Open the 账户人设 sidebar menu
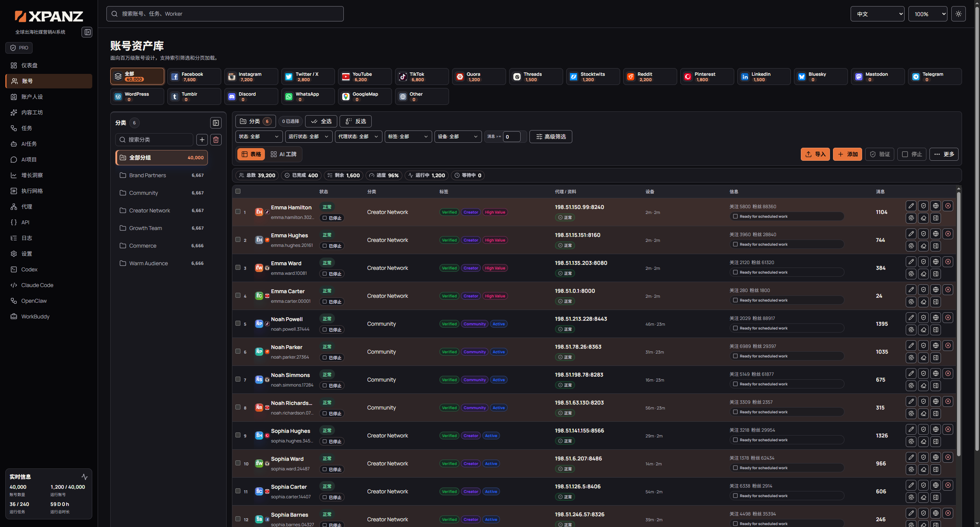 pyautogui.click(x=49, y=97)
